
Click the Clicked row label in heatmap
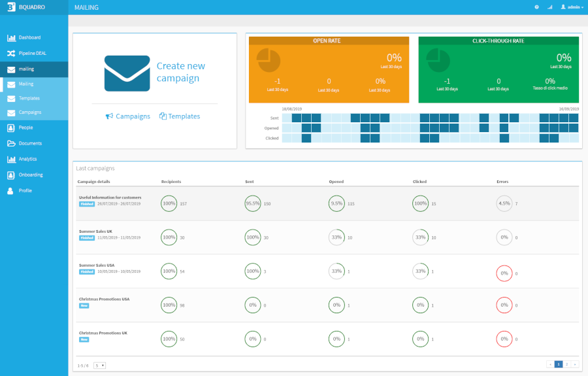tap(272, 139)
